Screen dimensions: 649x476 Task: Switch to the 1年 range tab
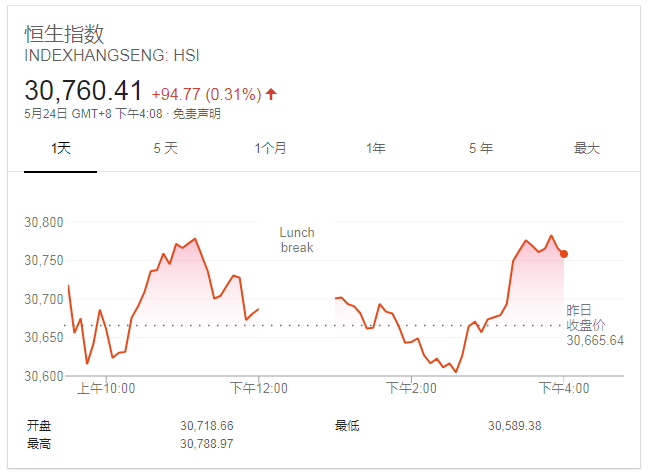[375, 148]
